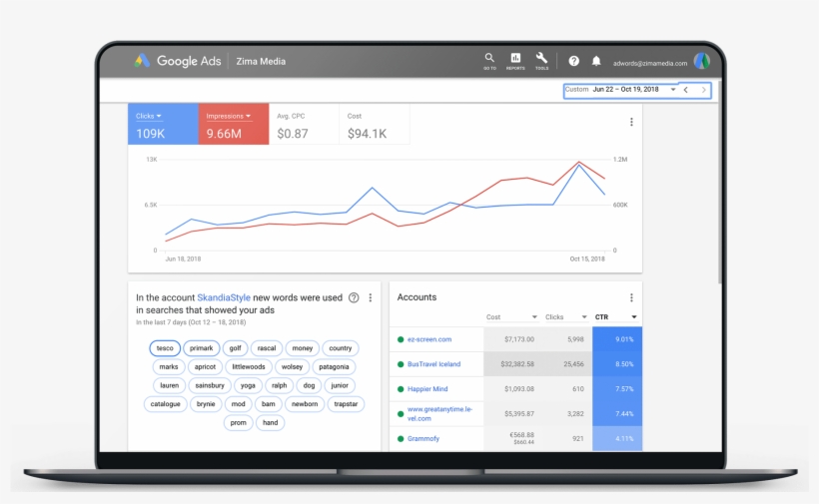The image size is (819, 504).
Task: Open the Reports icon in header
Action: tap(515, 60)
